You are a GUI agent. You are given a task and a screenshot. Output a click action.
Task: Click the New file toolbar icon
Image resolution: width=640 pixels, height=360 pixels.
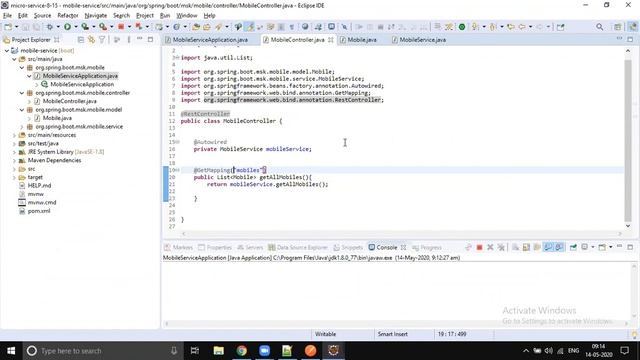(8, 27)
